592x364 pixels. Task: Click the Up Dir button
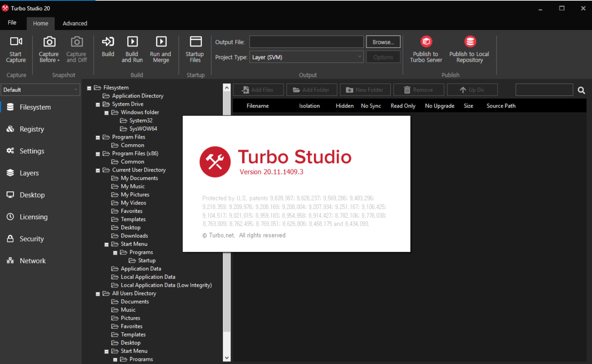(x=472, y=90)
